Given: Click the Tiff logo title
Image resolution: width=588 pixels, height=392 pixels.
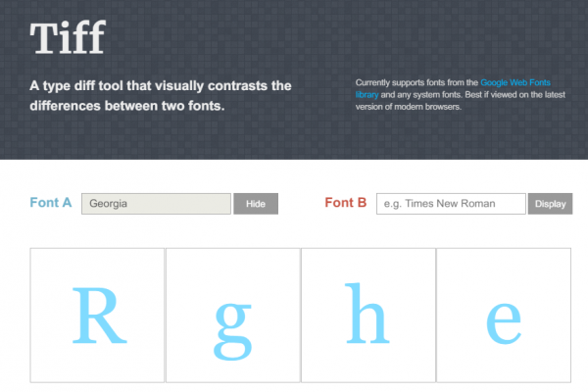Looking at the screenshot, I should tap(67, 39).
